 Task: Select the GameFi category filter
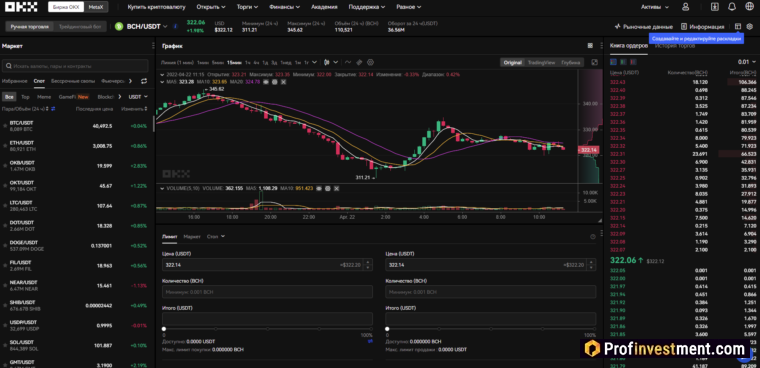click(x=74, y=96)
